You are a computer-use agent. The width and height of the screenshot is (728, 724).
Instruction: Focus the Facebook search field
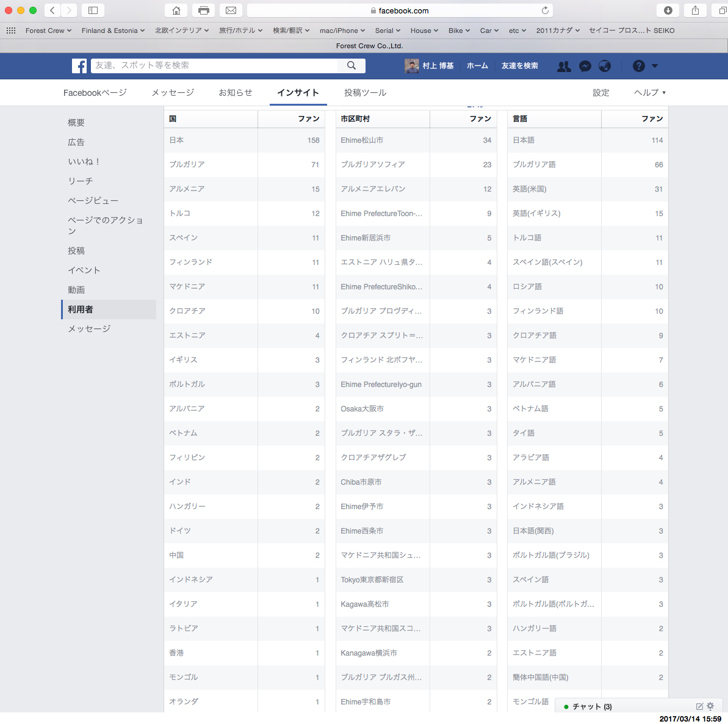point(215,66)
